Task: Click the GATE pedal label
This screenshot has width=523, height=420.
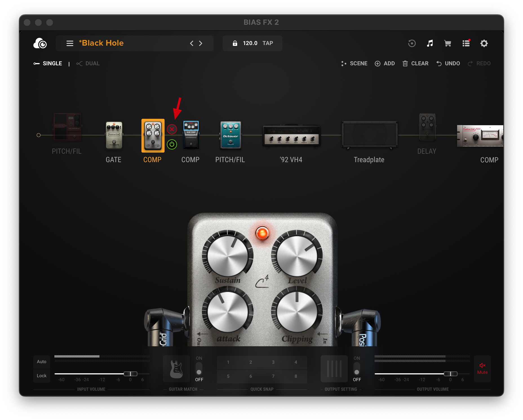Action: click(x=114, y=160)
